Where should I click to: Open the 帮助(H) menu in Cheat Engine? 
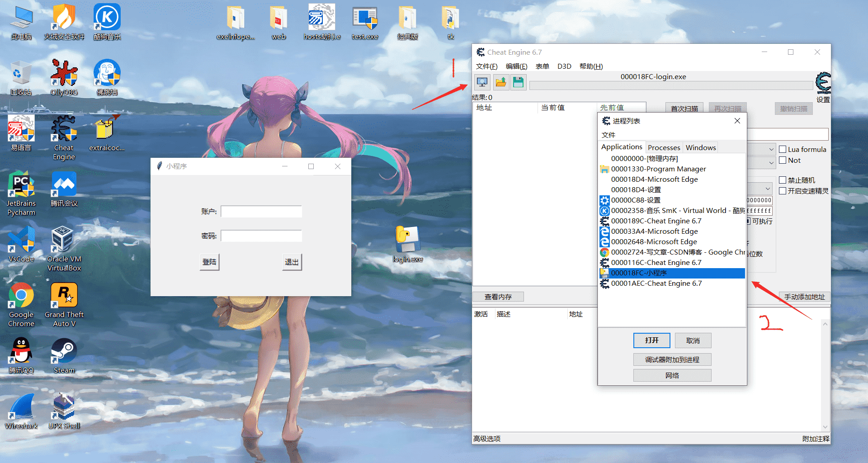pyautogui.click(x=591, y=66)
